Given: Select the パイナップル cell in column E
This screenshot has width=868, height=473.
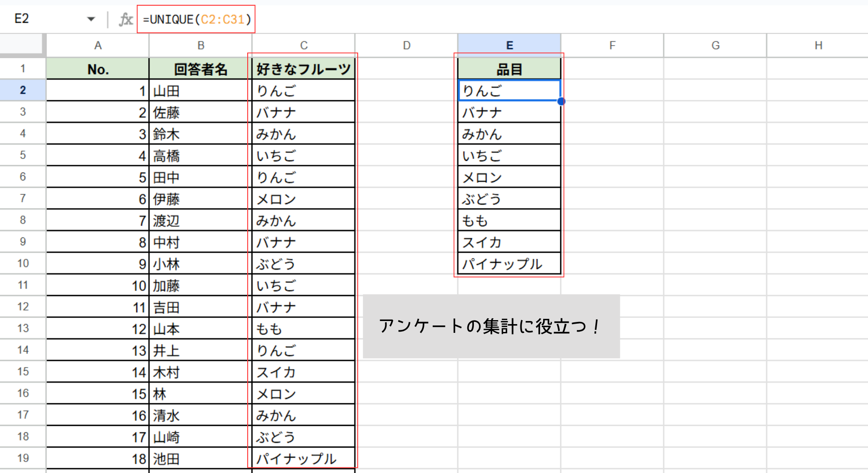Looking at the screenshot, I should click(x=509, y=264).
